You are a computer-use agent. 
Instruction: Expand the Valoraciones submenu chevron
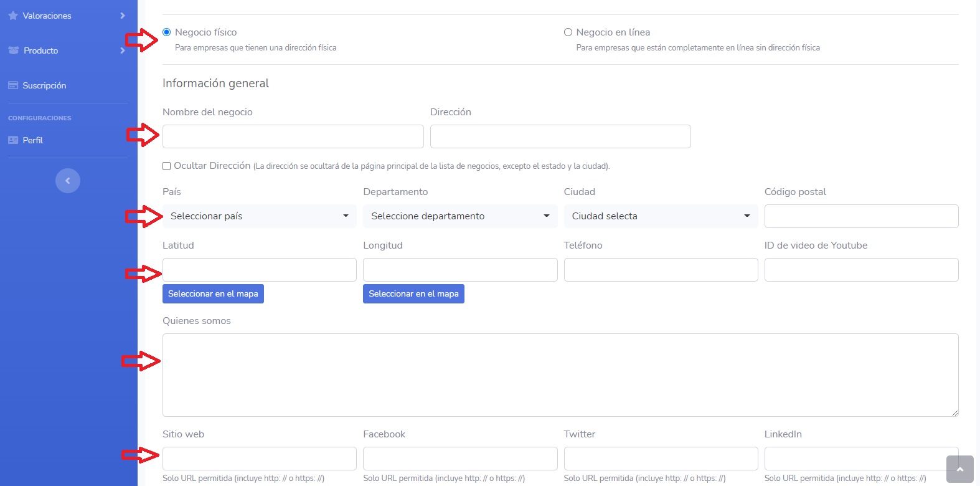[122, 16]
